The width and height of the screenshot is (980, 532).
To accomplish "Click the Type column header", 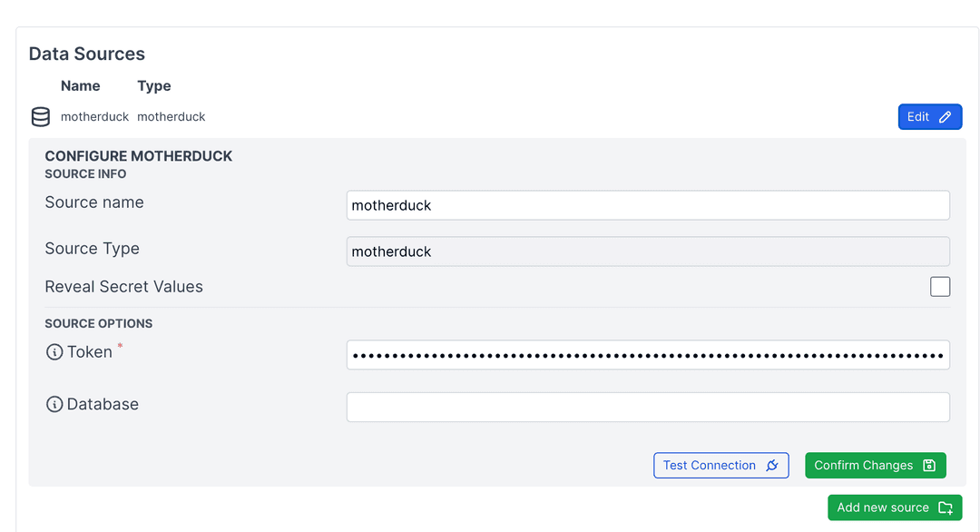I will (153, 85).
